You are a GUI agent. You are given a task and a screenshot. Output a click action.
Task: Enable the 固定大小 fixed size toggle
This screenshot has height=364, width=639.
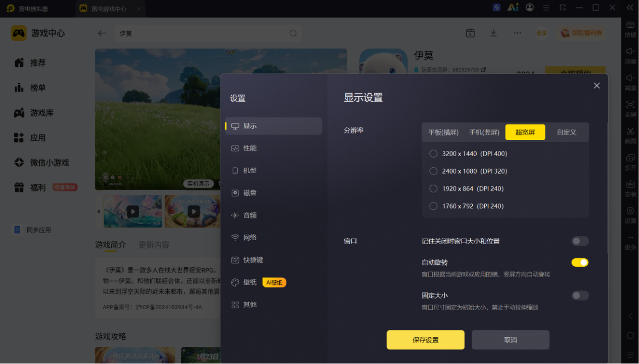pos(580,296)
